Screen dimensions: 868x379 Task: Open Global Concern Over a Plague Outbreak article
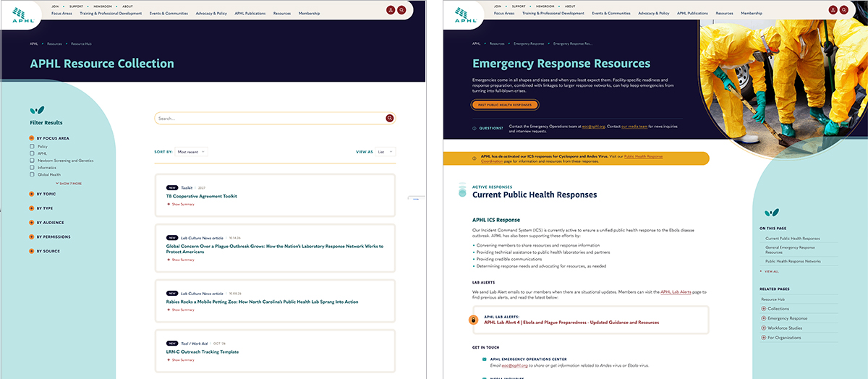pyautogui.click(x=275, y=249)
